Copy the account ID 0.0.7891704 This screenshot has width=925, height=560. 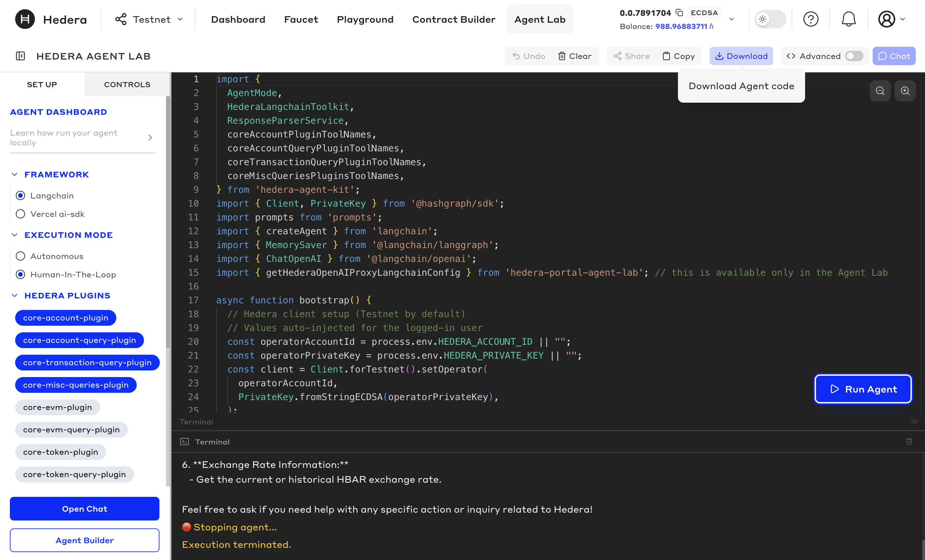point(680,13)
